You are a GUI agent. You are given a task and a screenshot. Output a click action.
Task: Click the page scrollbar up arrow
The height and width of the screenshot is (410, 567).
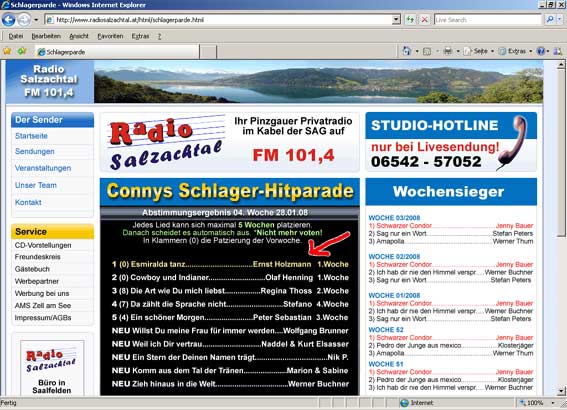[561, 65]
